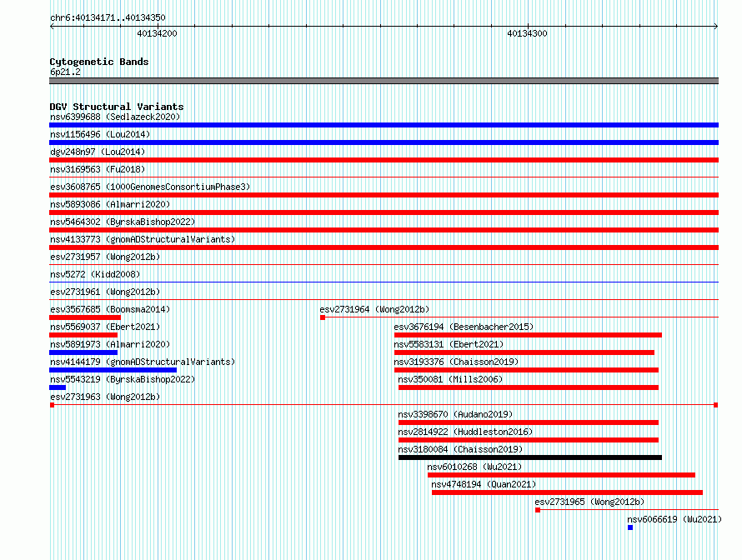The width and height of the screenshot is (742, 560).
Task: Open nsv4748194 (Quan2021) label
Action: pos(484,484)
